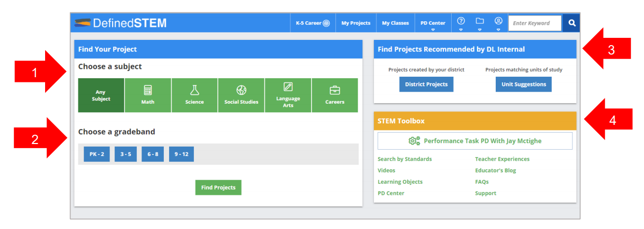Open District Projects
The height and width of the screenshot is (229, 644).
pyautogui.click(x=426, y=84)
